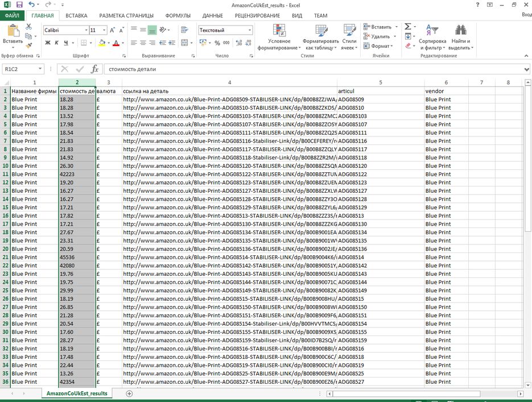Screen dimensions: 532x402
Task: Apply the red font color
Action: tap(116, 43)
